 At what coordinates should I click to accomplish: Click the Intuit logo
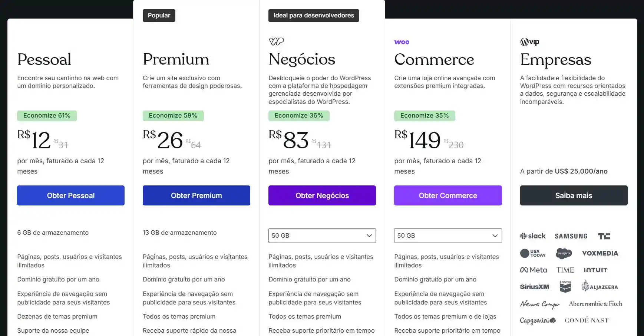coord(595,270)
